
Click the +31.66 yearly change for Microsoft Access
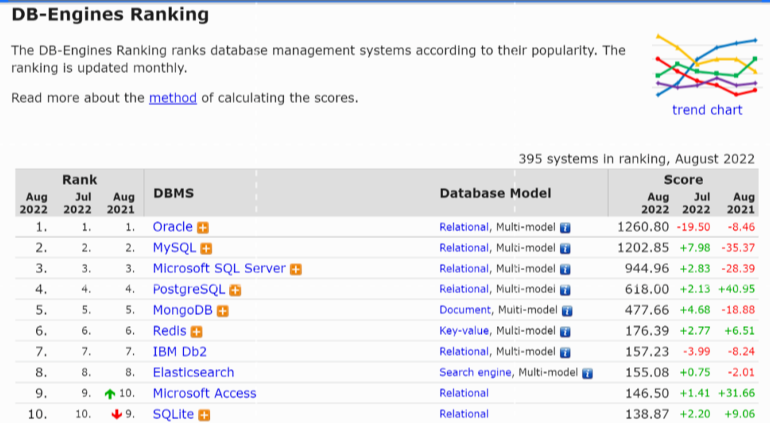[737, 393]
